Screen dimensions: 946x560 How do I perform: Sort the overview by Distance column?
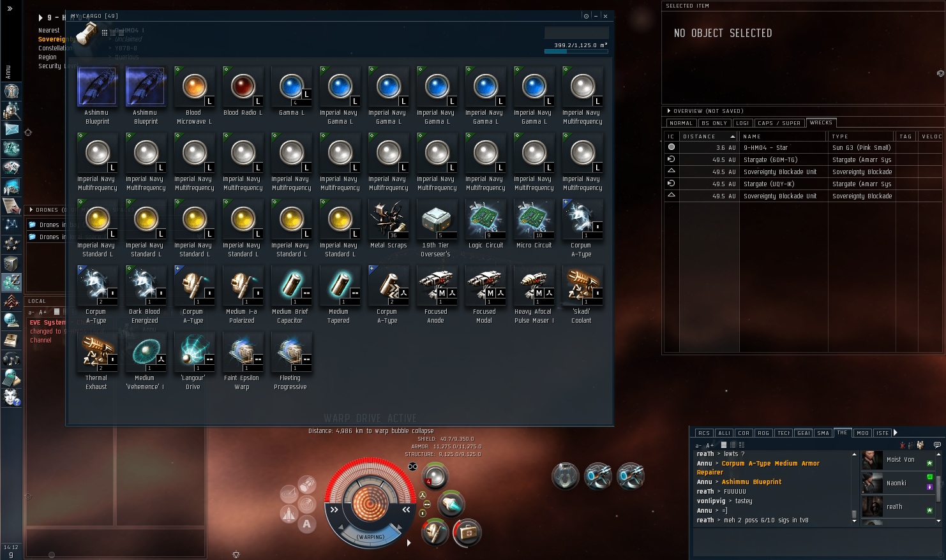[708, 136]
